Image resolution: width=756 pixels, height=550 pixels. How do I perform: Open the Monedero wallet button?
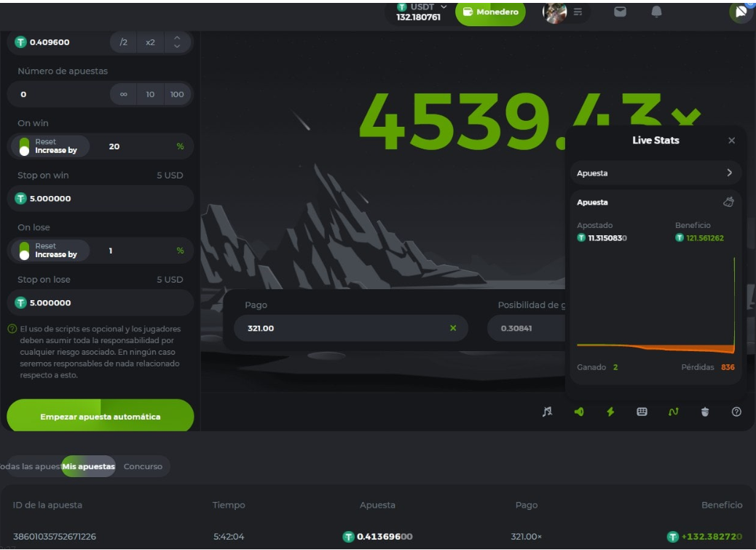point(490,12)
